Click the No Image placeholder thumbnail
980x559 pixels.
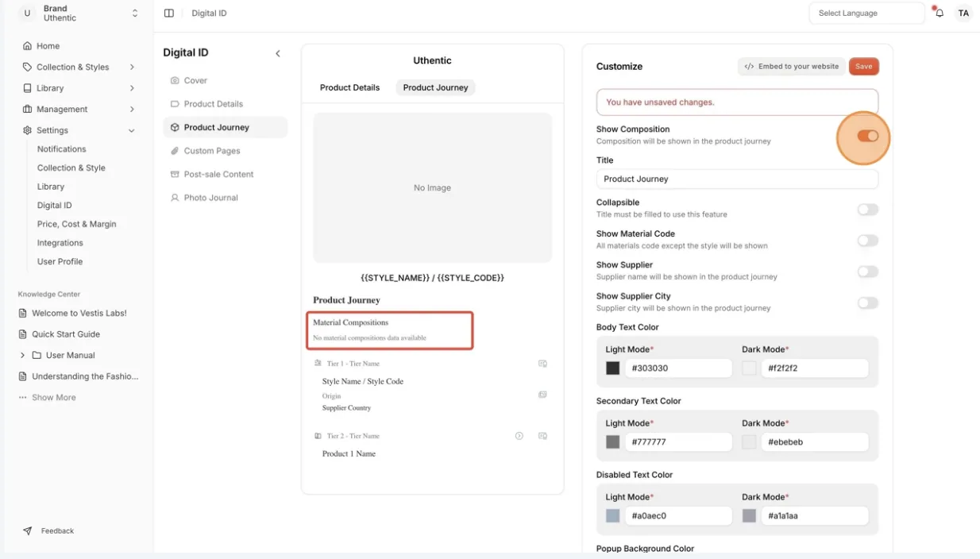pos(433,188)
